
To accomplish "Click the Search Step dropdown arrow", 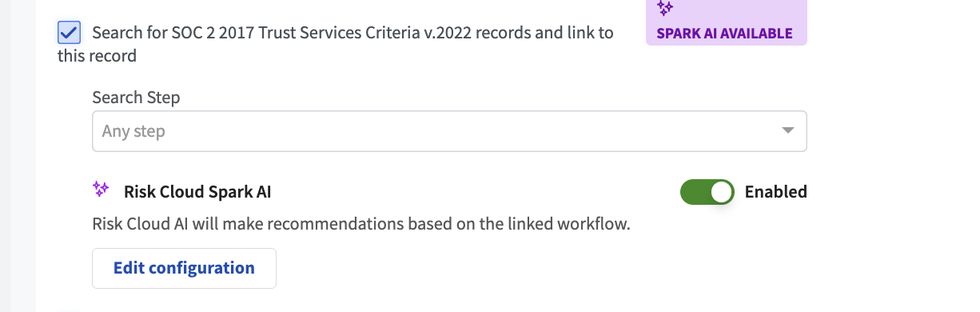I will 787,130.
